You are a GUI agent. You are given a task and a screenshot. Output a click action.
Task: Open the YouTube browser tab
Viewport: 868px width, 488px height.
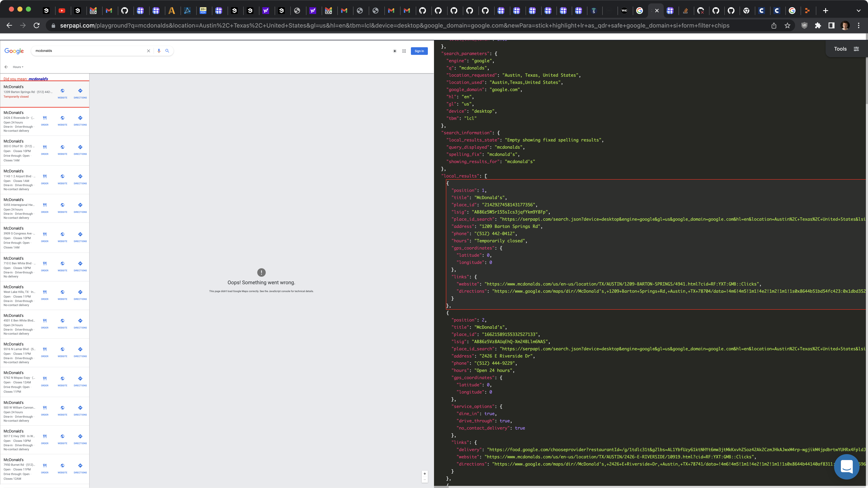click(62, 11)
